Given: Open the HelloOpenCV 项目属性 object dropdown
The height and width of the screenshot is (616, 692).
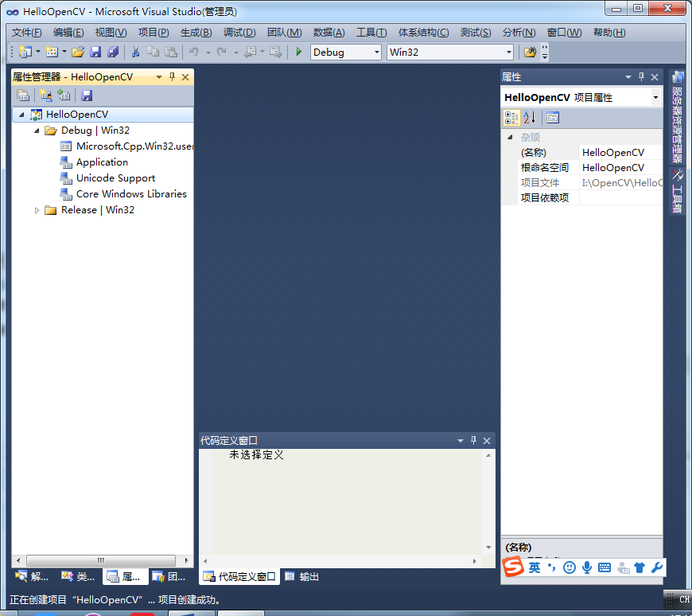Looking at the screenshot, I should [655, 98].
